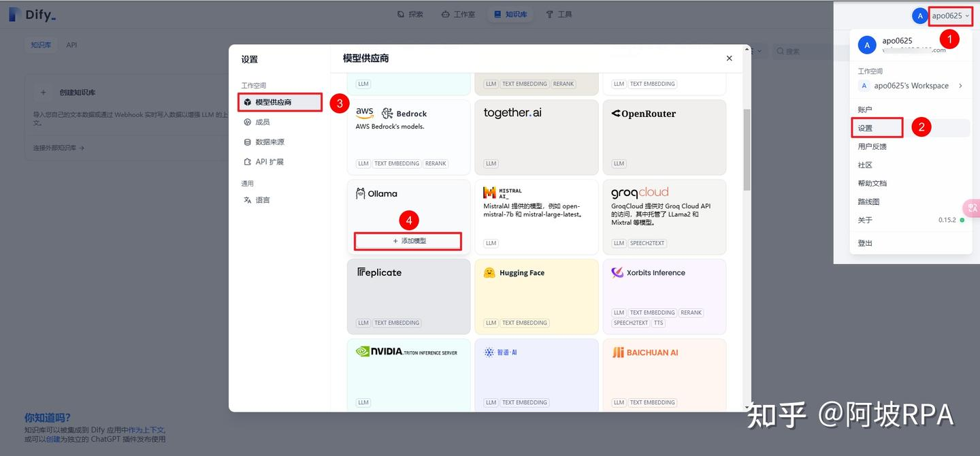Click the BAICHUAN AI logo
This screenshot has width=980, height=456.
pos(644,353)
